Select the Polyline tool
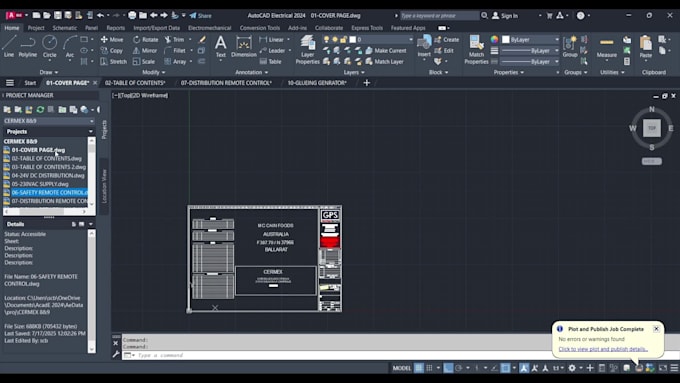 tap(28, 46)
